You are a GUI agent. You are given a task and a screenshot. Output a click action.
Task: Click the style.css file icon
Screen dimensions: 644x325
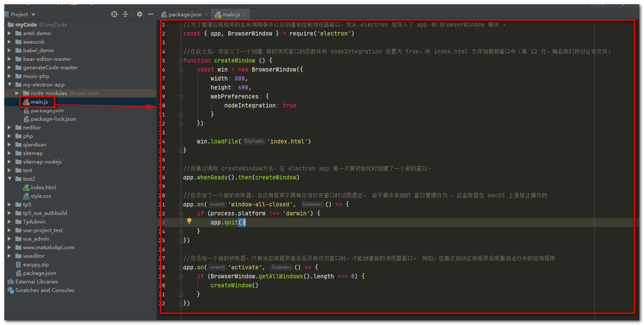pyautogui.click(x=26, y=196)
